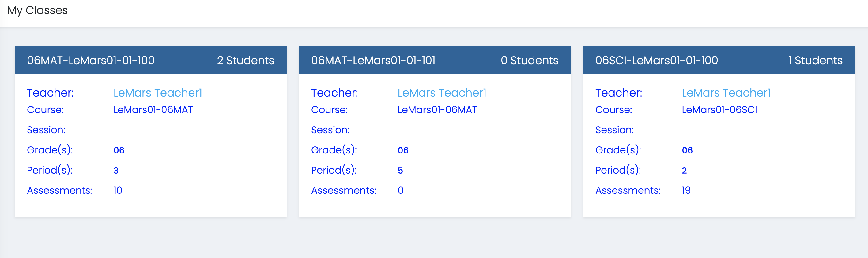Screen dimensions: 868x258
Task: Open the 06MAT-LeMars01-01-101 class title
Action: click(373, 61)
